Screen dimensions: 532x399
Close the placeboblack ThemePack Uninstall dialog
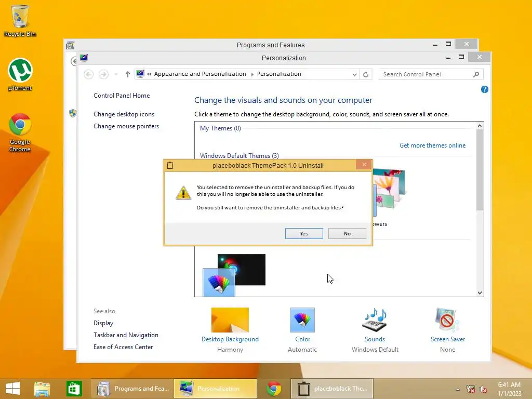(364, 165)
